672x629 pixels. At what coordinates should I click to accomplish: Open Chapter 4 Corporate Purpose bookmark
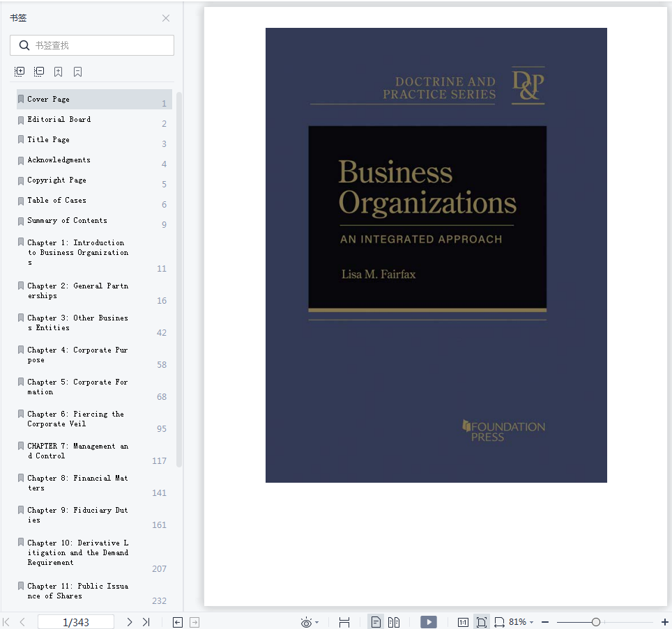coord(94,355)
